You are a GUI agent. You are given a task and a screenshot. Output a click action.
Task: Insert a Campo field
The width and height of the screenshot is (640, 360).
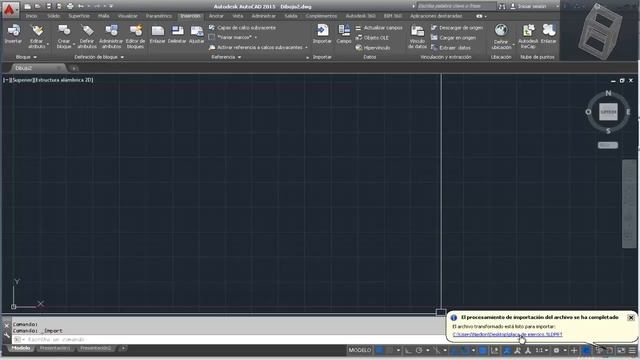coord(344,33)
